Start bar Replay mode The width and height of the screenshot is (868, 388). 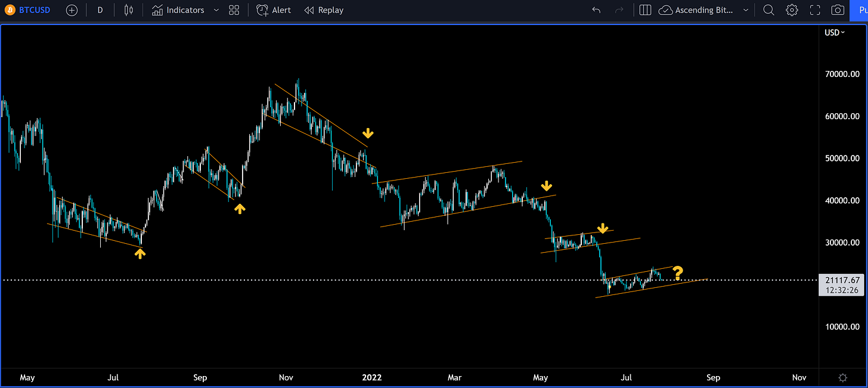(x=324, y=10)
